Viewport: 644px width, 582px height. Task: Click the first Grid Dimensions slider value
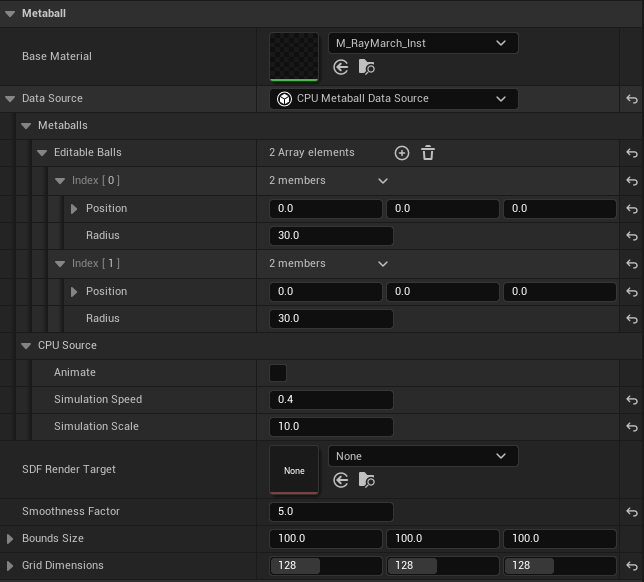[326, 566]
